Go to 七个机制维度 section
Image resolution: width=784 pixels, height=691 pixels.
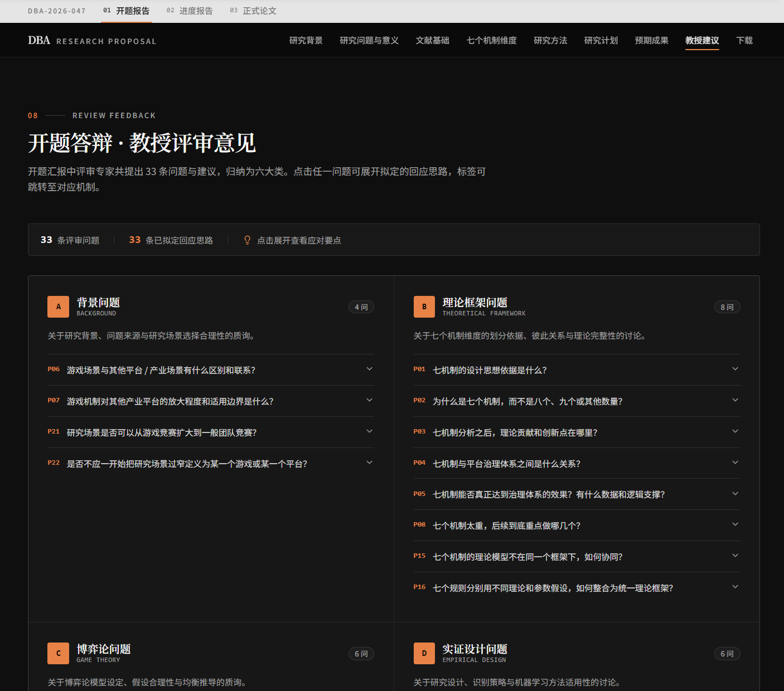pos(492,41)
